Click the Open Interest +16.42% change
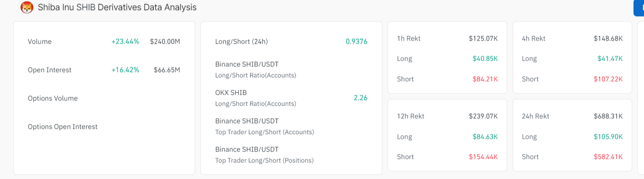 point(125,70)
